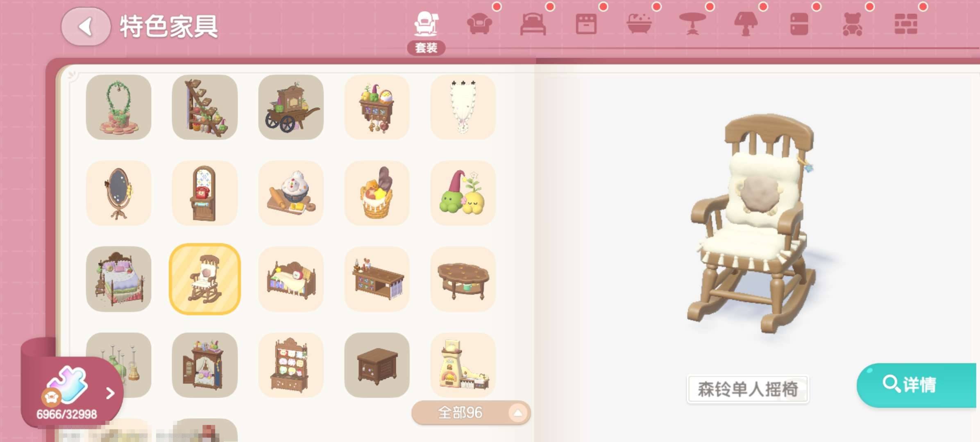Screen dimensions: 980x442
Task: Open the brick wall category icon
Action: pyautogui.click(x=906, y=24)
